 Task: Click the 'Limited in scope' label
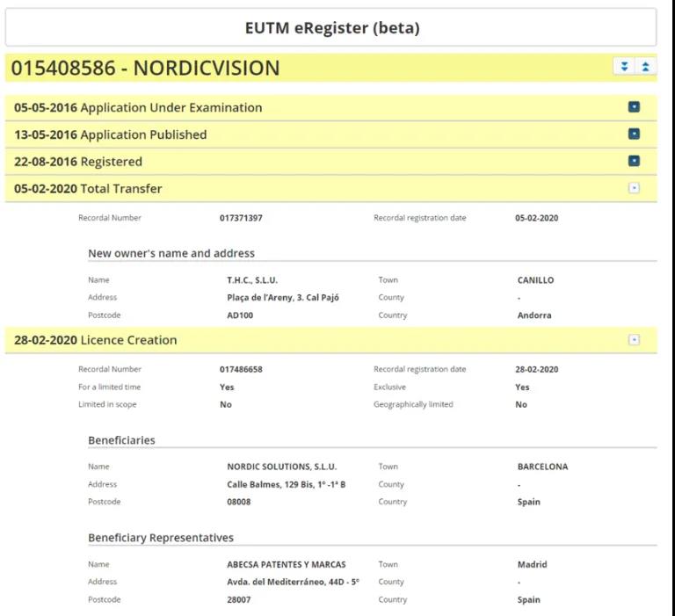tap(107, 404)
